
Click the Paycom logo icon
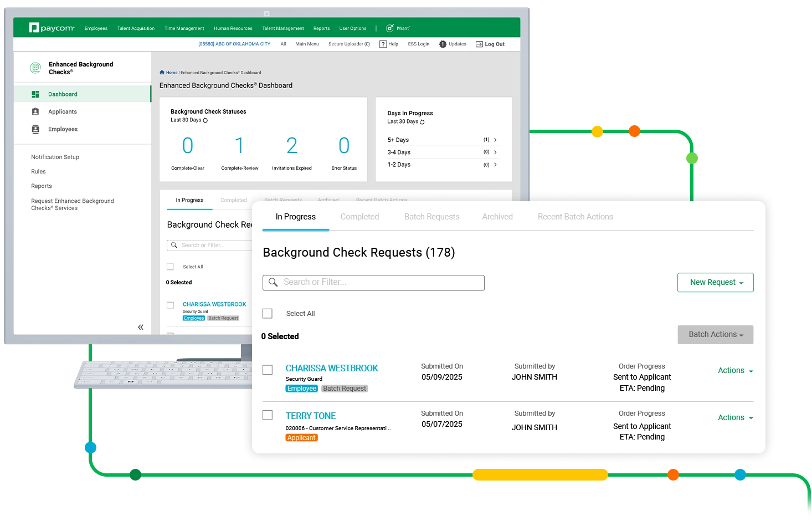[x=34, y=28]
